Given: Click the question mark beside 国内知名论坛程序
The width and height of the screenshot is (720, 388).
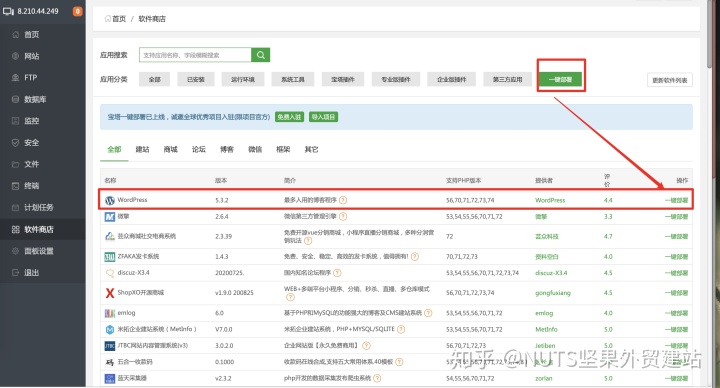Looking at the screenshot, I should pos(337,273).
